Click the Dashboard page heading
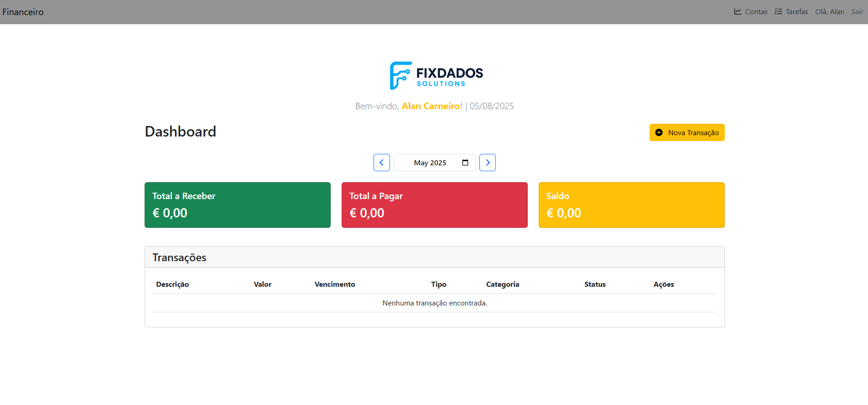Image resolution: width=868 pixels, height=405 pixels. click(x=181, y=131)
